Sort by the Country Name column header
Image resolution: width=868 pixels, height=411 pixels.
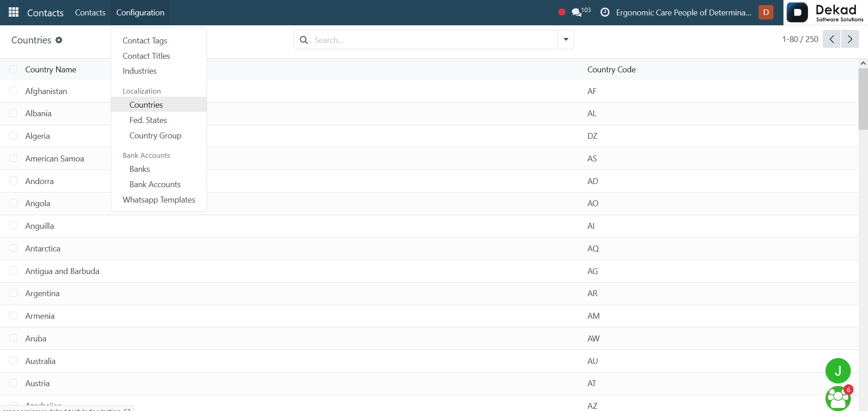click(x=51, y=70)
